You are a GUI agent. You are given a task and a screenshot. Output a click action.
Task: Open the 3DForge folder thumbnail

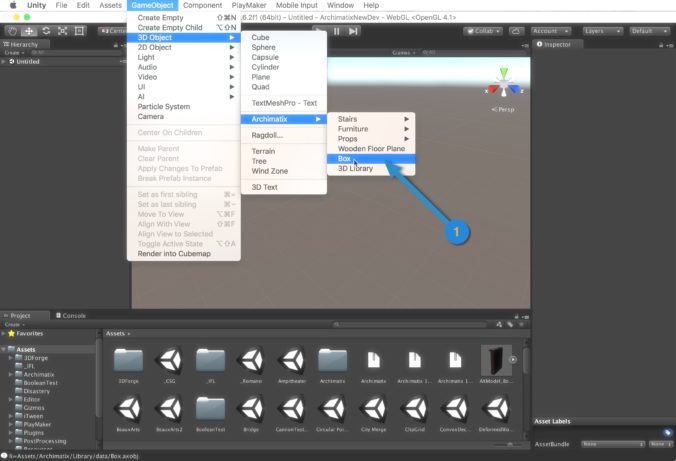click(128, 360)
